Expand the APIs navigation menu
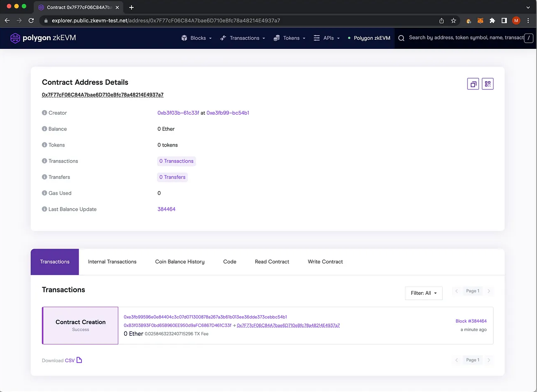Screen dimensions: 537x392 point(327,38)
